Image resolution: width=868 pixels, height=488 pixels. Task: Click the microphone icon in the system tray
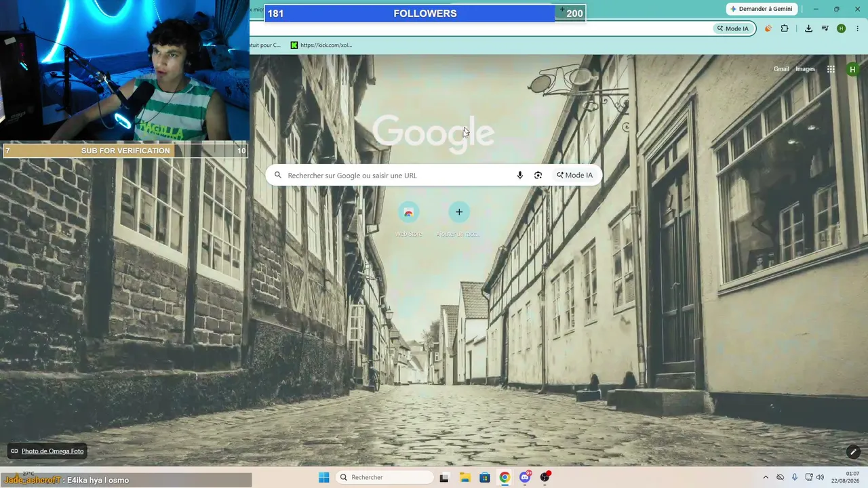pyautogui.click(x=795, y=477)
